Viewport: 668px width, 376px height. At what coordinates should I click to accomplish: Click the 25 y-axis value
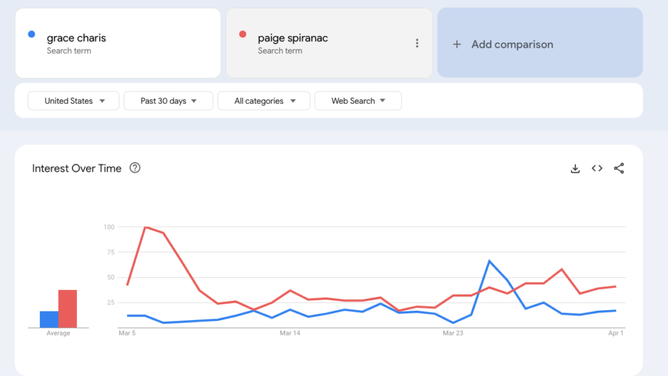(111, 302)
